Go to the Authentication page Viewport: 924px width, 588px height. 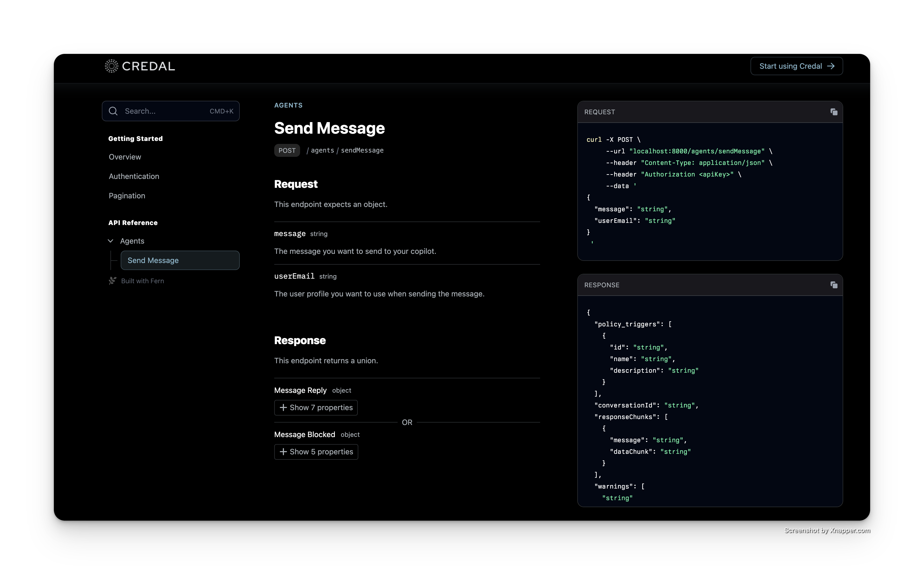[134, 176]
